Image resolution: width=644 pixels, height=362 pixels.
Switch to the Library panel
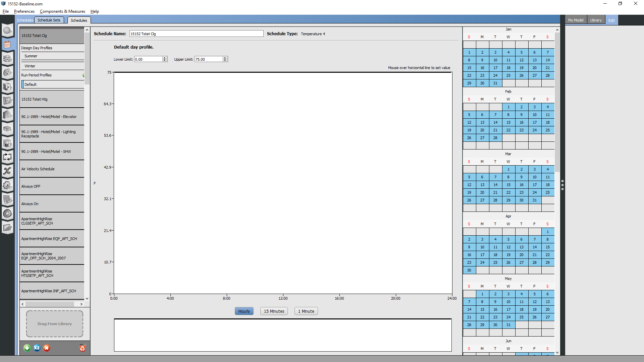[x=596, y=19]
